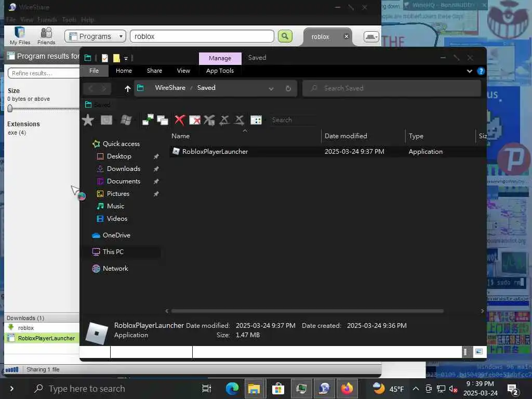Select RobloxPlayerLauncher in WireShare Downloads

tap(43, 338)
